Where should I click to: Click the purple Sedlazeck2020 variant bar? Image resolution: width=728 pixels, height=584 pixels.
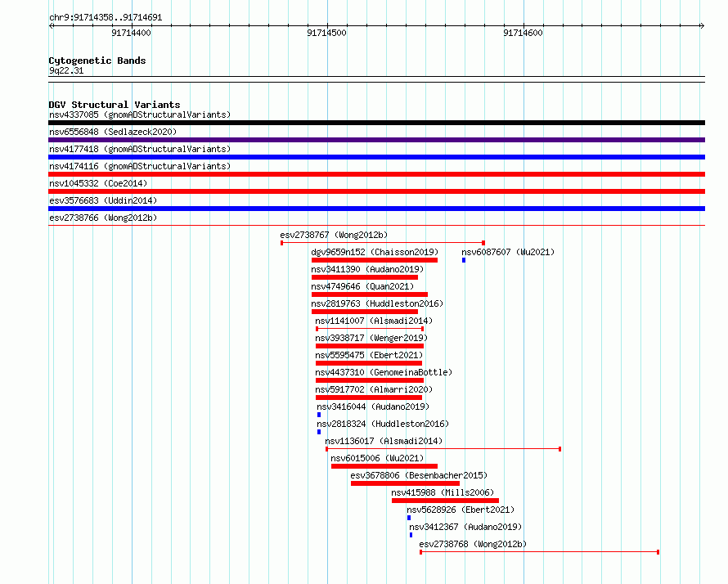click(376, 140)
